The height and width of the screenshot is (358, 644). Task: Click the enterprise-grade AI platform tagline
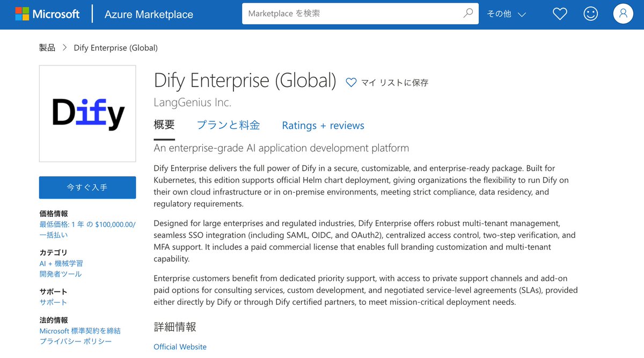tap(281, 148)
